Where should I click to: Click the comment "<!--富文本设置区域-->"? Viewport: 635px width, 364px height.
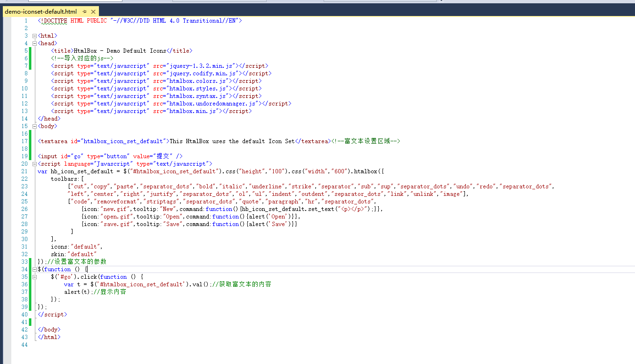pyautogui.click(x=365, y=141)
